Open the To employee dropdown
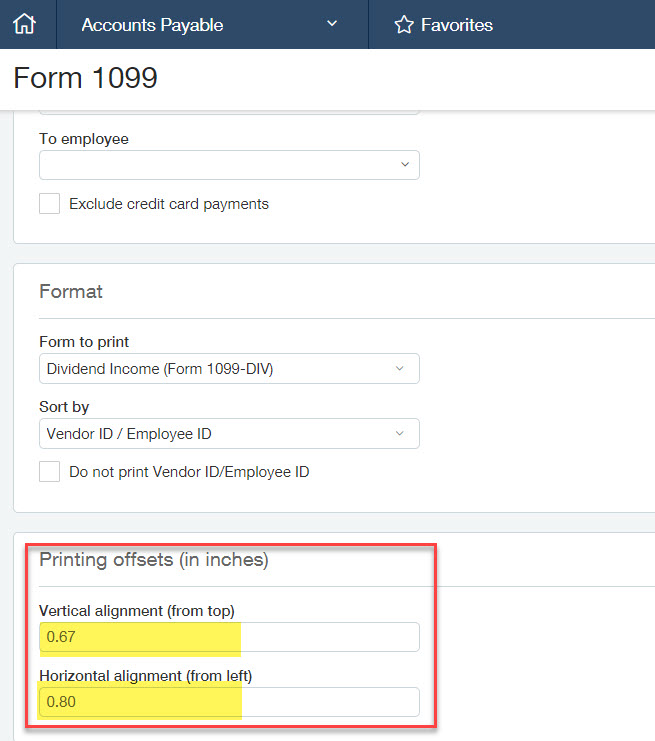 (x=229, y=165)
